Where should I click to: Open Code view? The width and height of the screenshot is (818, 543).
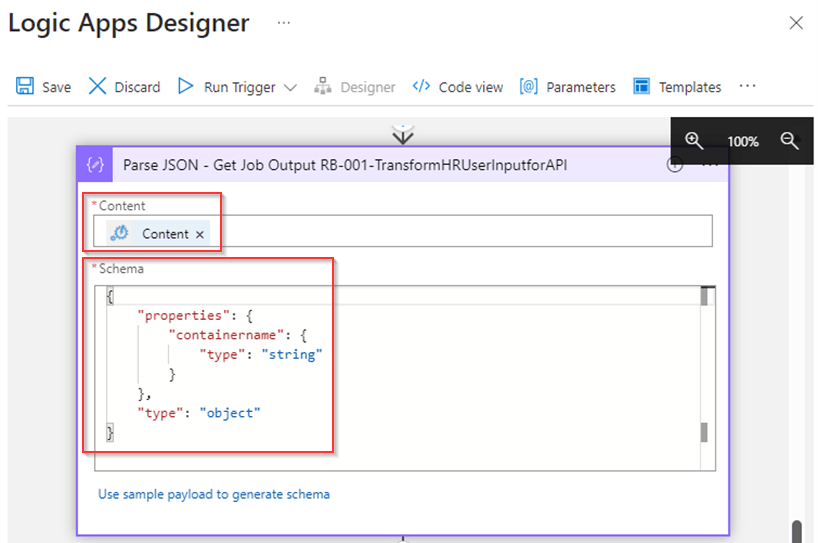[458, 87]
